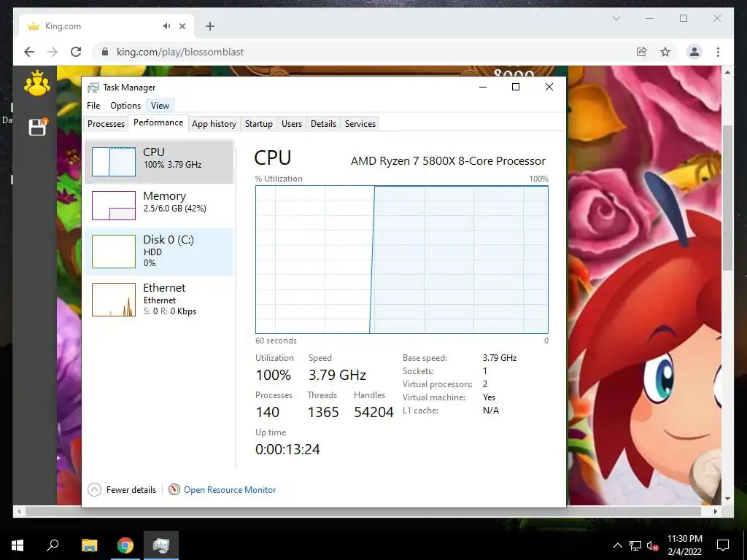Open Resource Monitor icon
This screenshot has height=560, width=747.
(x=174, y=489)
